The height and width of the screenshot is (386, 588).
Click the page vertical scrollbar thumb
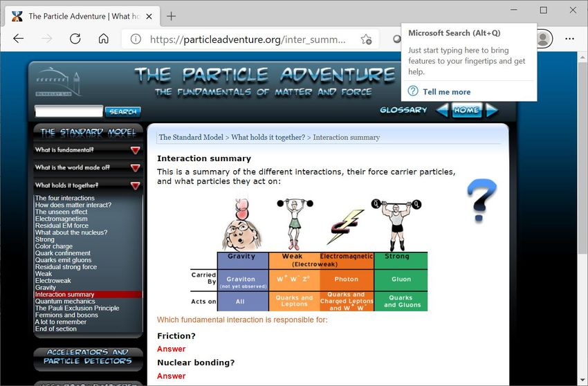point(582,159)
